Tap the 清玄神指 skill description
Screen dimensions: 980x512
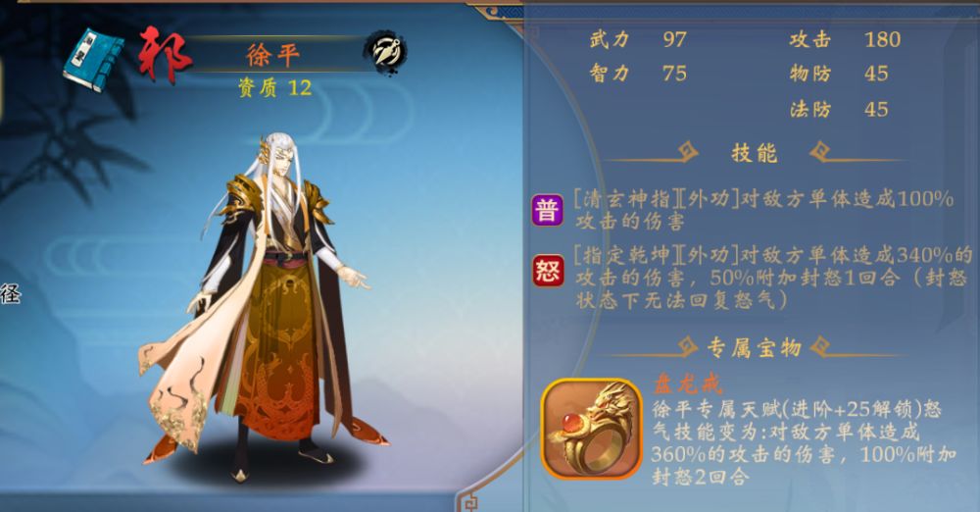point(763,210)
